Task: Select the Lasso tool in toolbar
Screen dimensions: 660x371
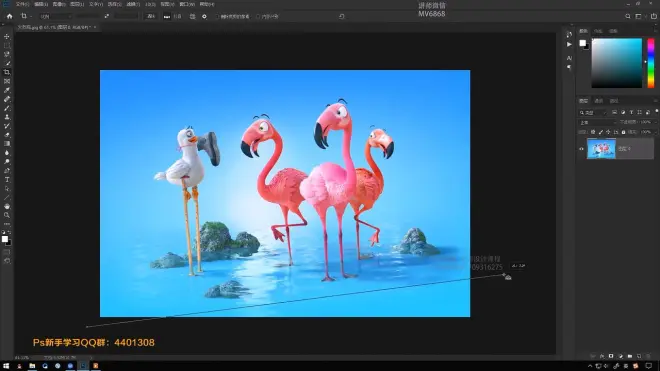Action: [7, 54]
